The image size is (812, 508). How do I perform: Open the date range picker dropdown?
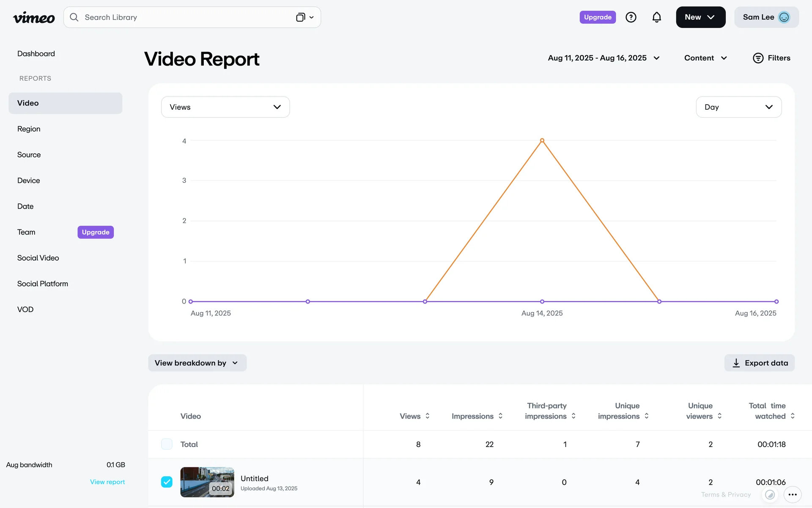click(604, 58)
